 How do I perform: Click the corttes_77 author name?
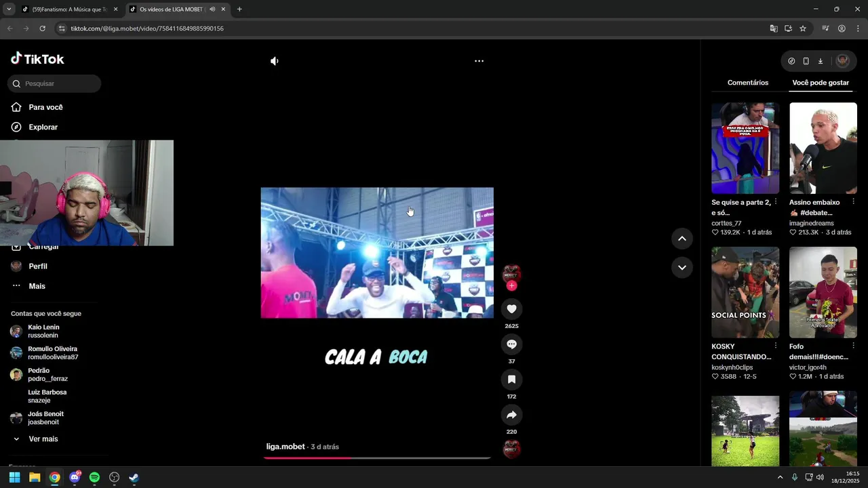coord(726,223)
